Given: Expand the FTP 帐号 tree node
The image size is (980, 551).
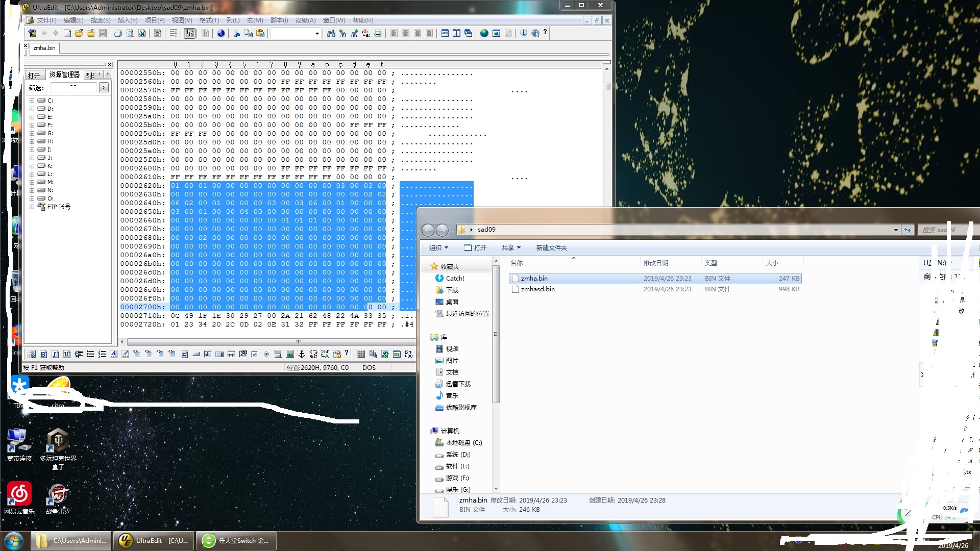Looking at the screenshot, I should [32, 207].
